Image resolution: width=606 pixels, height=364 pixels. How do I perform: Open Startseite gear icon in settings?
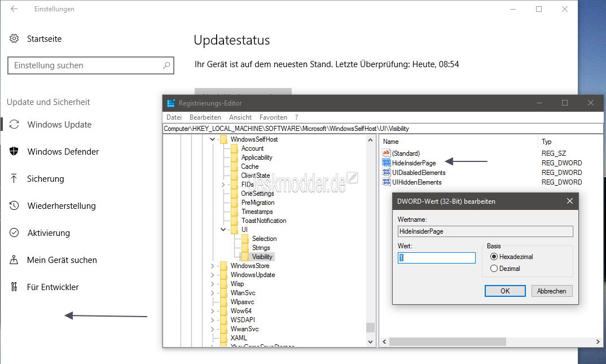pyautogui.click(x=14, y=38)
